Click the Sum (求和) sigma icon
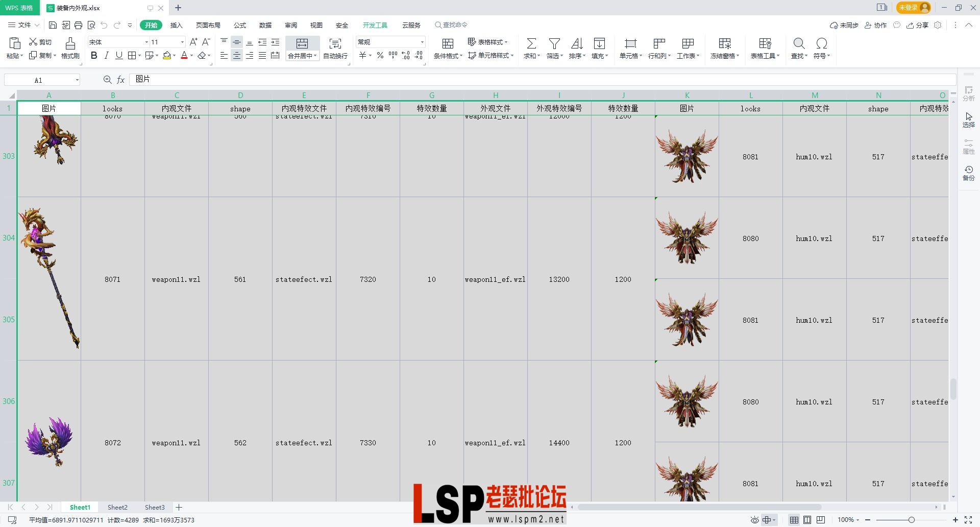Screen dimensions: 980x527 (531, 43)
